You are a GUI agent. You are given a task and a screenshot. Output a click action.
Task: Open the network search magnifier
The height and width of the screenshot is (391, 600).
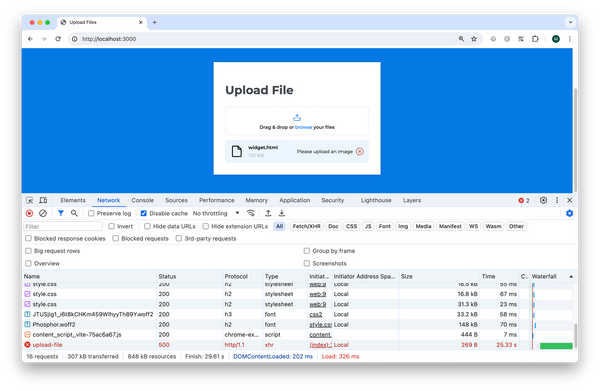(74, 213)
